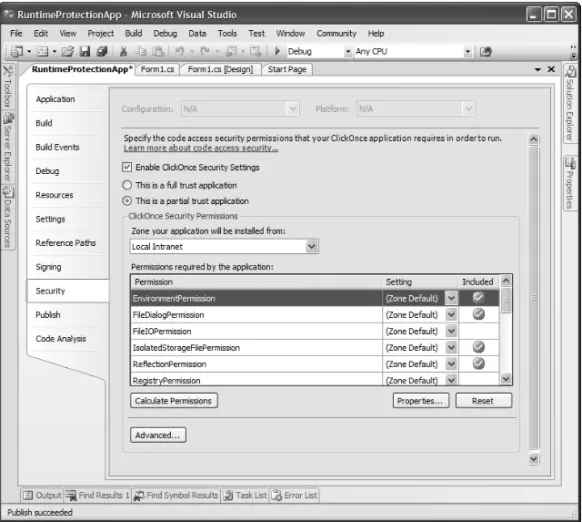This screenshot has width=582, height=522.
Task: Open the Properties side panel
Action: [x=570, y=183]
